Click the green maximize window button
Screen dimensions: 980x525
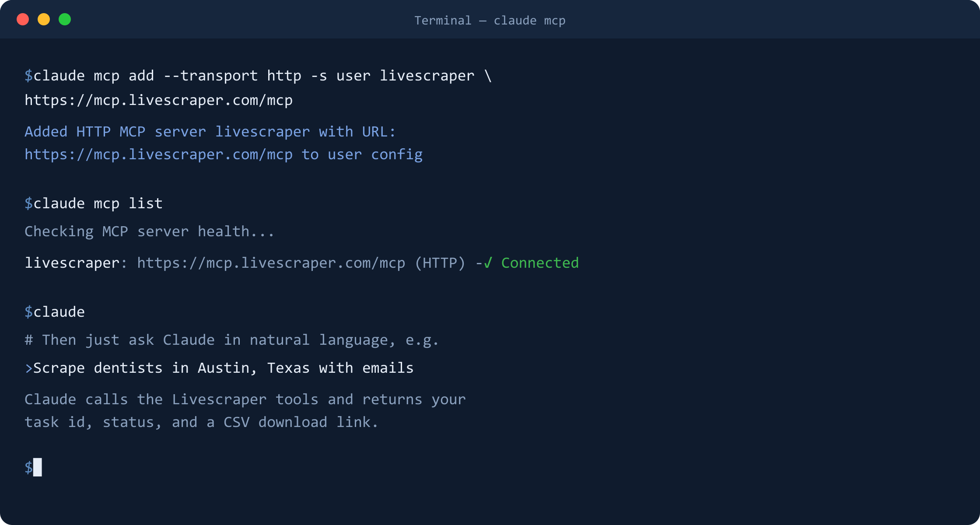(65, 19)
